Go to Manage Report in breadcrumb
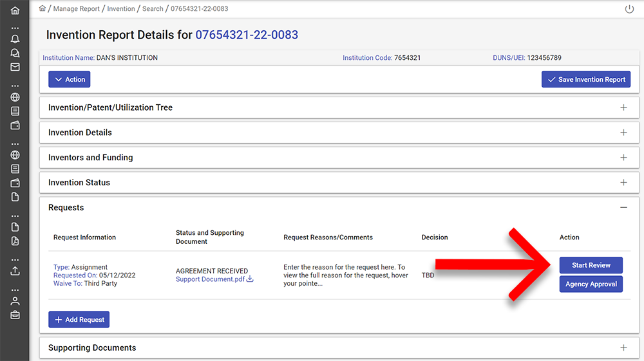 pos(77,8)
